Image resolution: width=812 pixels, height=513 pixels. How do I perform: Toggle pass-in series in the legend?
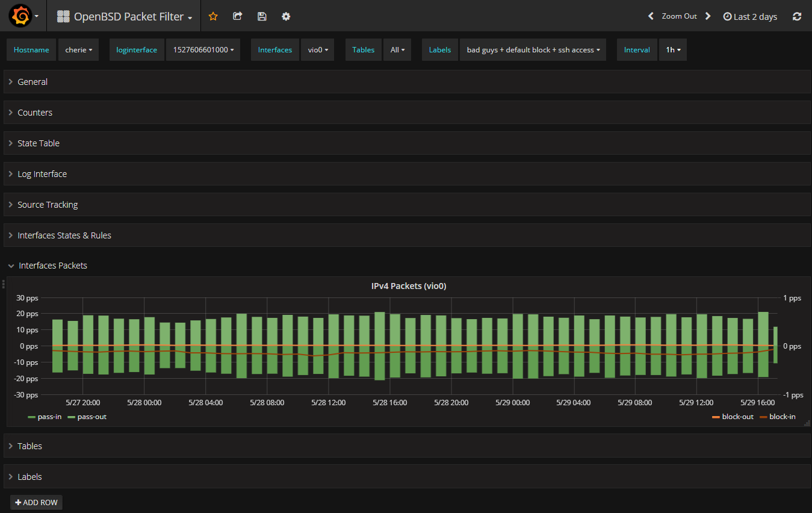[50, 417]
